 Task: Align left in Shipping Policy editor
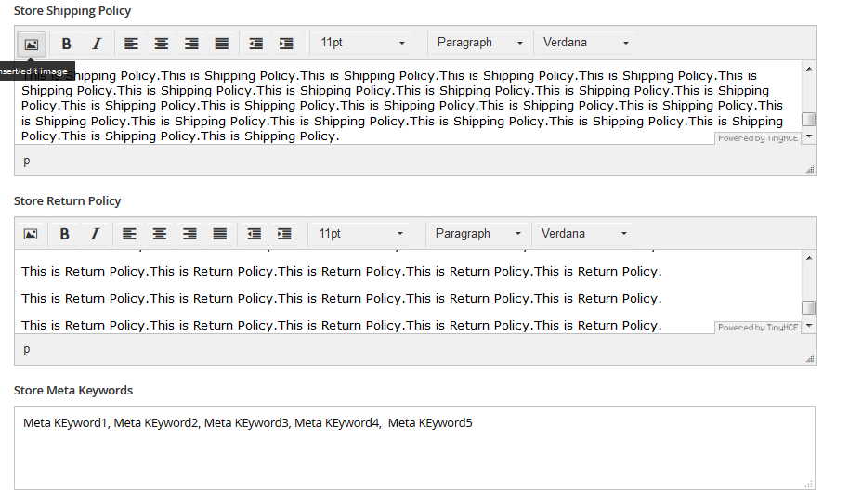131,44
